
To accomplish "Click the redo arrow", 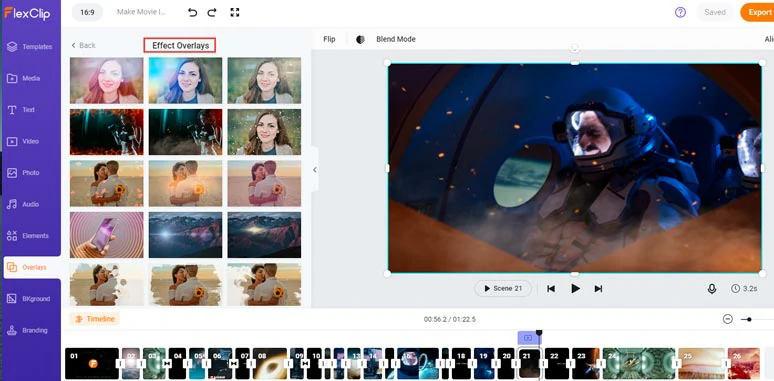I will [x=212, y=12].
